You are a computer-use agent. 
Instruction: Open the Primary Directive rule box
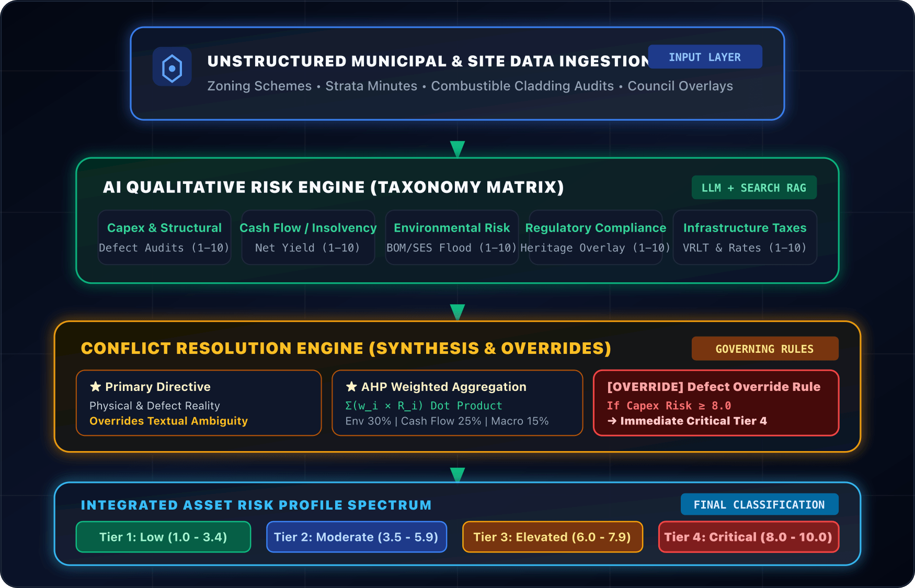coord(199,403)
